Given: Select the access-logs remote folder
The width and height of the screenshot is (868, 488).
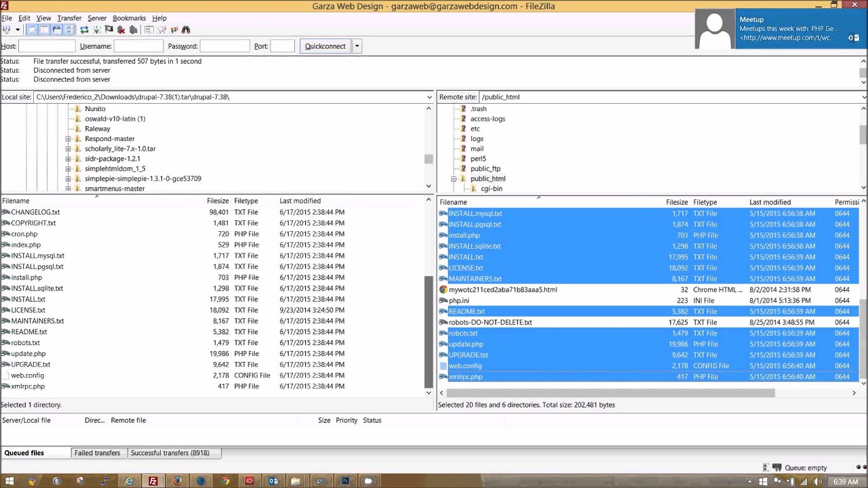Looking at the screenshot, I should pyautogui.click(x=488, y=119).
